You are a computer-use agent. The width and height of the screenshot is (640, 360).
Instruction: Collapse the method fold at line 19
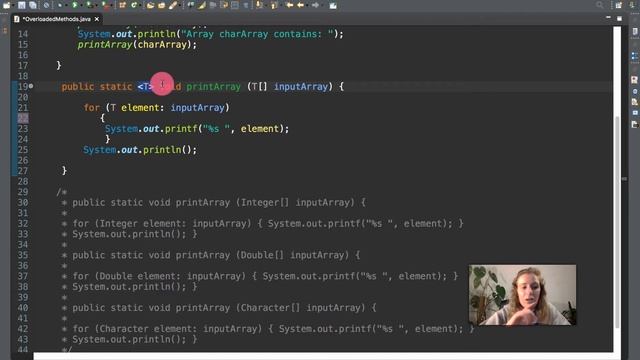point(31,86)
